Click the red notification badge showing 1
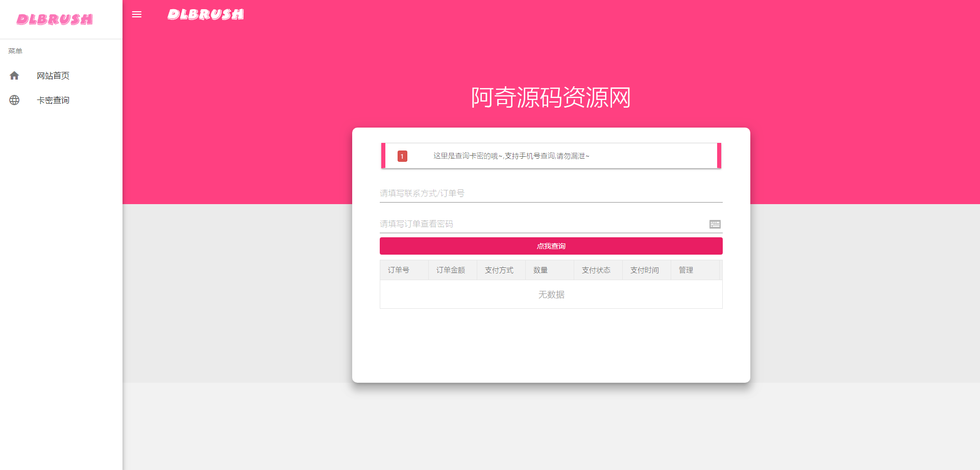 [x=402, y=156]
